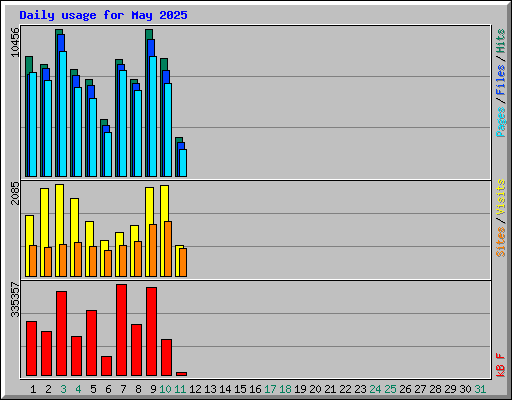Select day 15 on the x-axis
Viewport: 512px width, 400px height.
coord(240,389)
